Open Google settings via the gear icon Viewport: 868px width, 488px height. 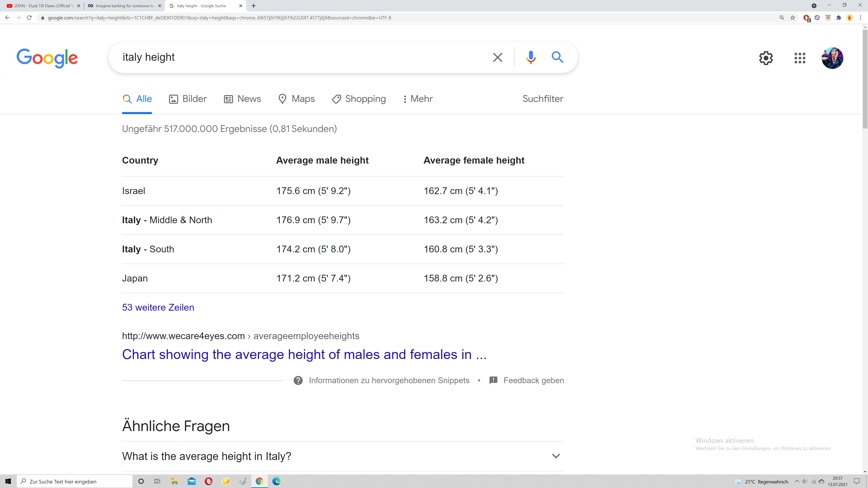point(766,58)
